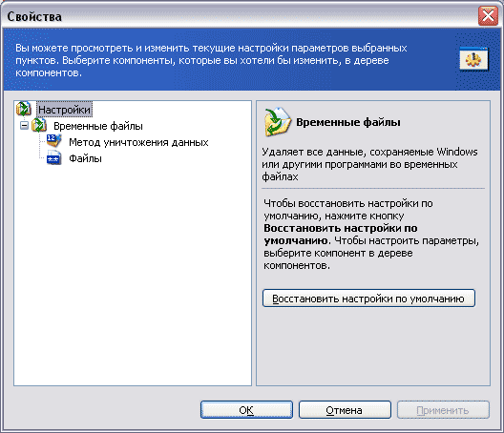Click the greyed-out Применить button
Image resolution: width=504 pixels, height=433 pixels.
click(x=443, y=410)
